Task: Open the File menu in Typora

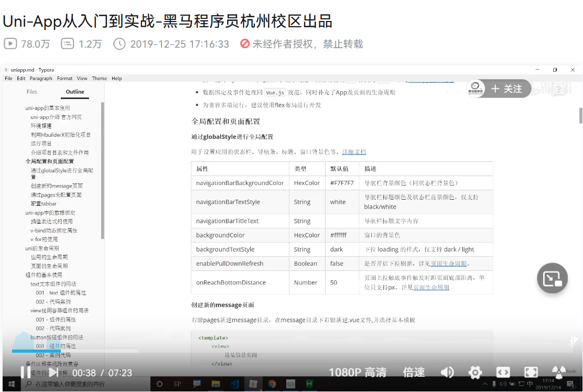Action: [x=8, y=79]
